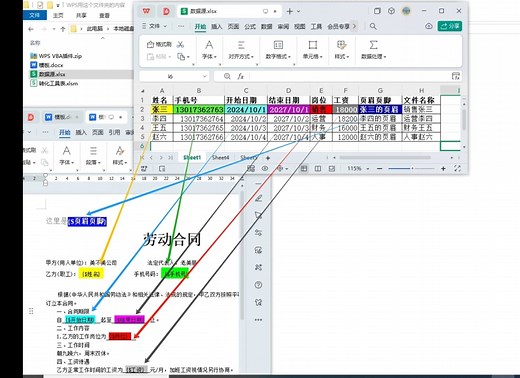
Task: Toggle the eye reading mode icon in the spreadsheet status bar
Action: coord(265,169)
